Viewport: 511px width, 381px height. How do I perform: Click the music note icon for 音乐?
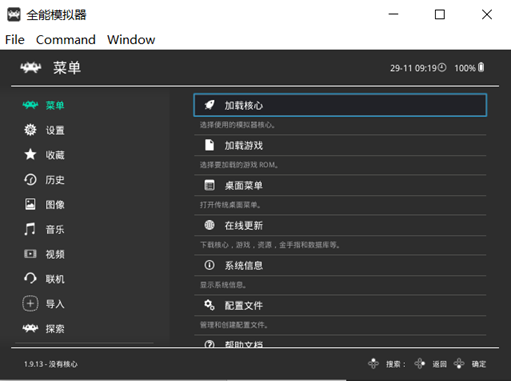[x=30, y=229]
